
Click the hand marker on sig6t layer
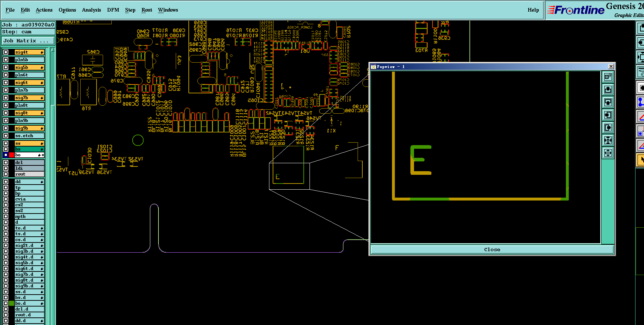42,83
